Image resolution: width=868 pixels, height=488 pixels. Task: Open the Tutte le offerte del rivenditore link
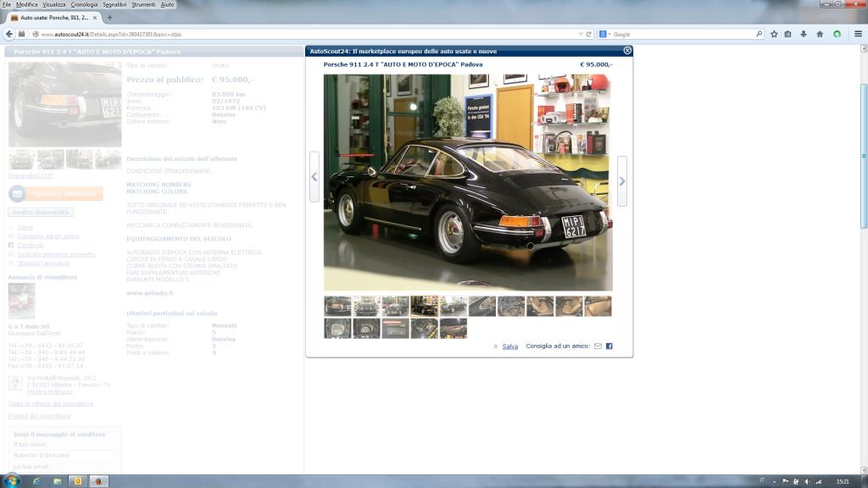point(51,404)
